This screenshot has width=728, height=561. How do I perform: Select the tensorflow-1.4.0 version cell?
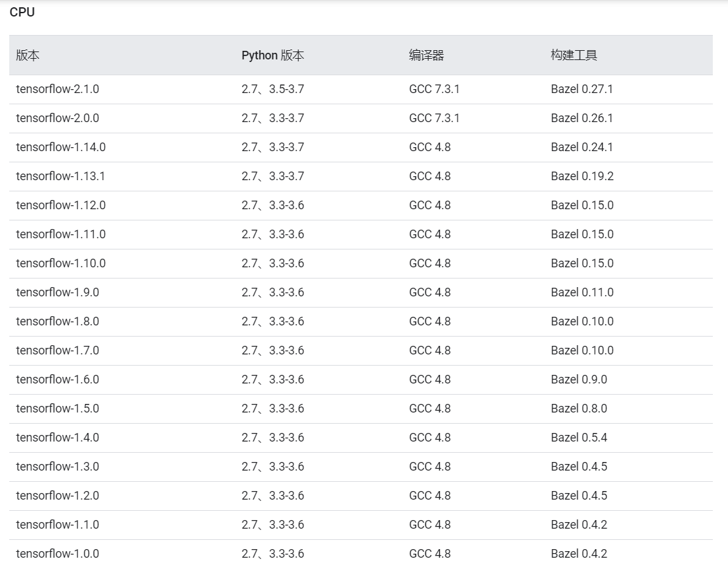[x=57, y=438]
